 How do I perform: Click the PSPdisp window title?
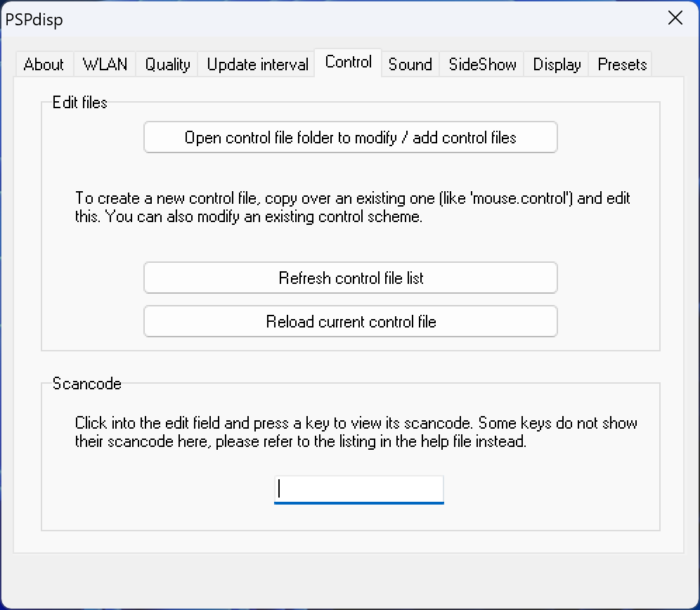tap(34, 20)
